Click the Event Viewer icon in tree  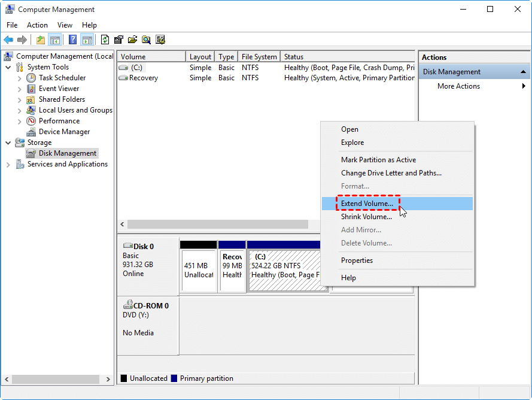tap(31, 89)
